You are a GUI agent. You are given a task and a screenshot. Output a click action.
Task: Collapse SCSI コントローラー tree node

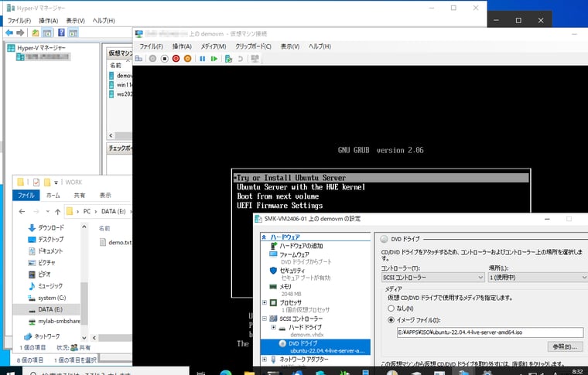pyautogui.click(x=265, y=319)
